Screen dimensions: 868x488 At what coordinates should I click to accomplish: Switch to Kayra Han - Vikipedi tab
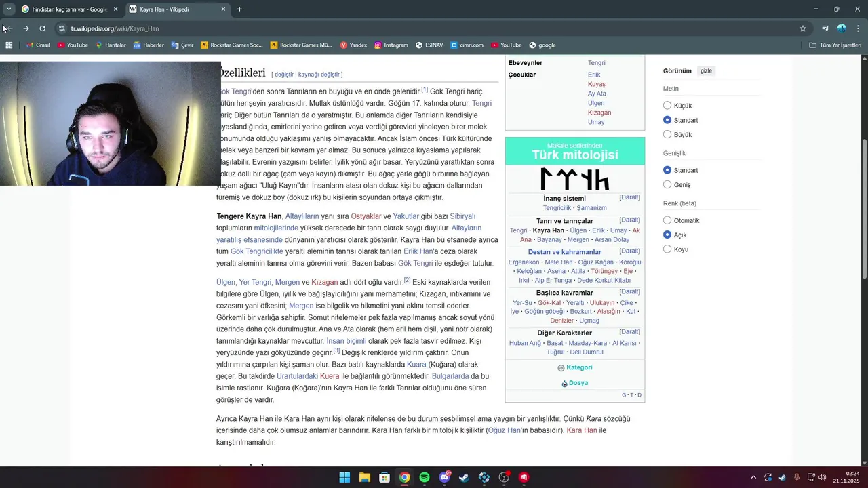click(178, 9)
